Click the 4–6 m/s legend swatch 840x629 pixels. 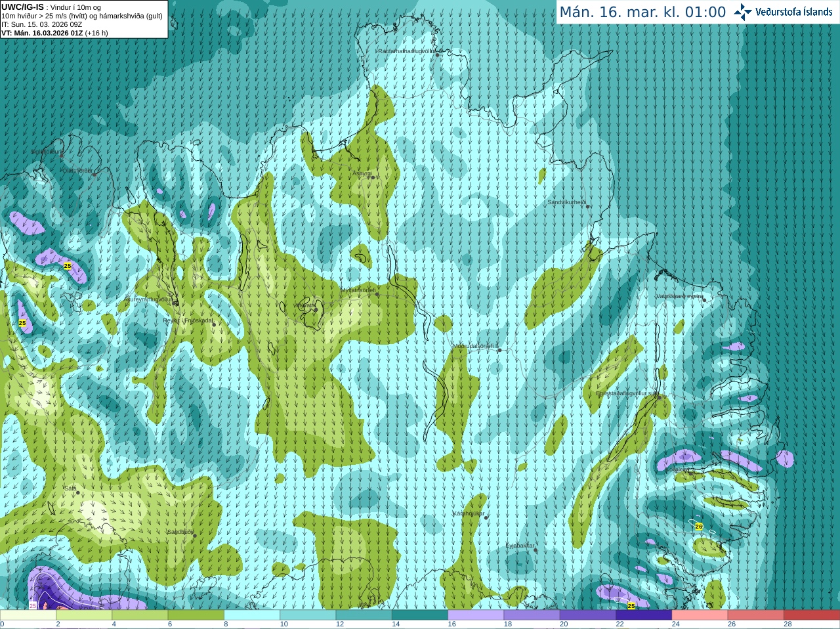[x=140, y=615]
